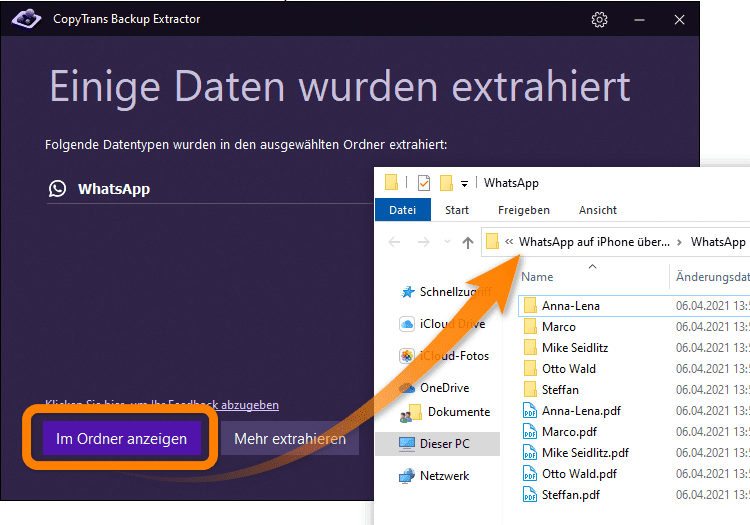Click Im Ordner anzeigen button
750x525 pixels.
121,438
